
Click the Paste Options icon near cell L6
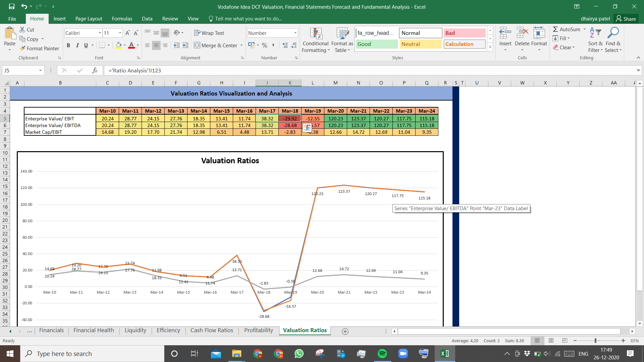(307, 127)
